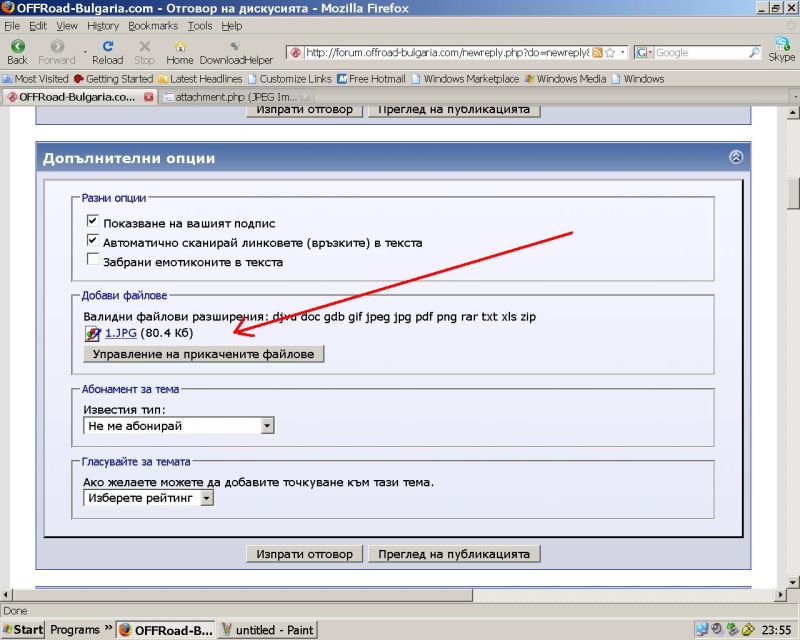Open Latest Headlines feed bookmark

[200, 79]
